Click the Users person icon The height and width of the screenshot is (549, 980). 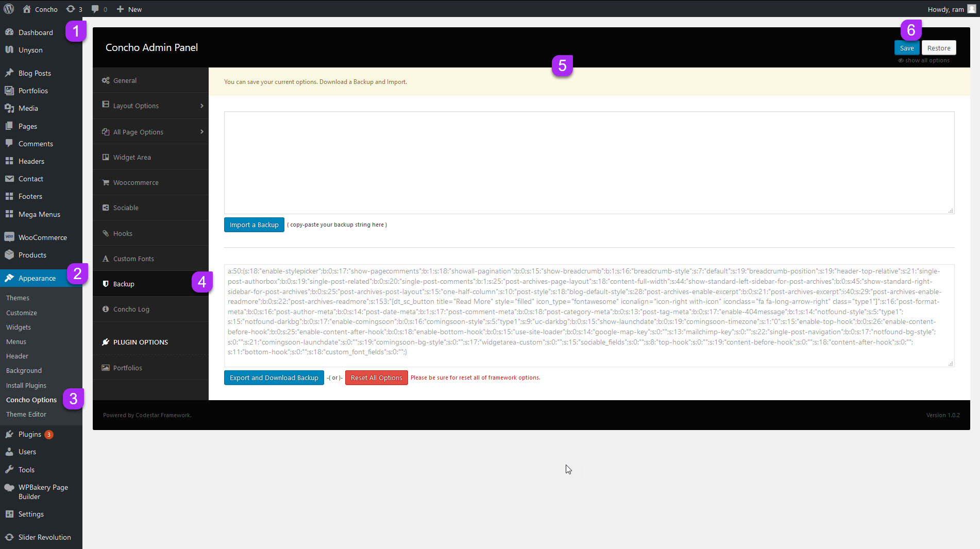(9, 452)
